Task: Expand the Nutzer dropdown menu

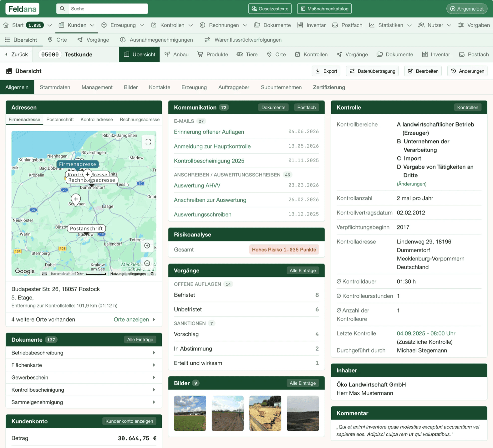Action: click(449, 25)
